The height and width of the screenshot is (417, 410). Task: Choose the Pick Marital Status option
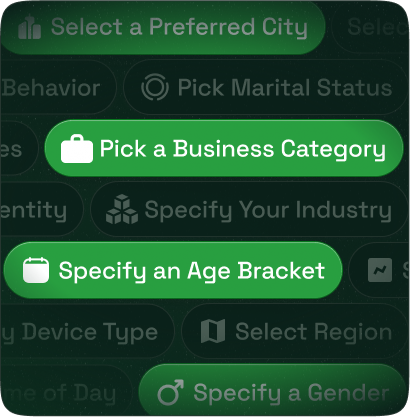click(x=266, y=87)
